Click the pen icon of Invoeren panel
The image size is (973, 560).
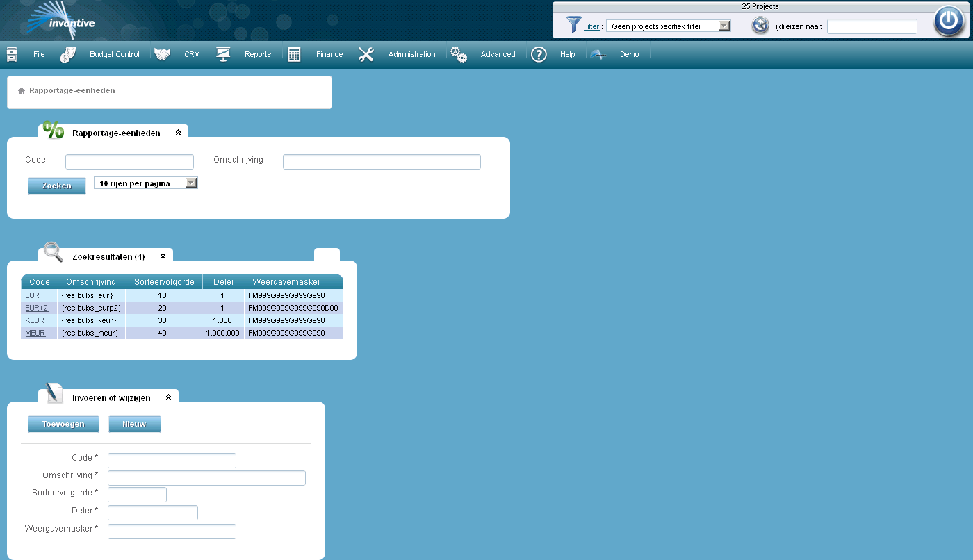click(x=54, y=393)
